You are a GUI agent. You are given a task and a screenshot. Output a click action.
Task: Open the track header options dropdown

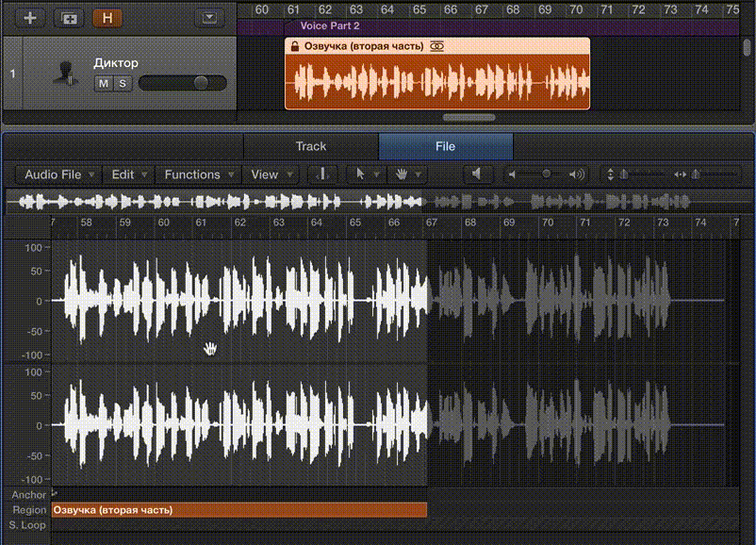point(208,18)
